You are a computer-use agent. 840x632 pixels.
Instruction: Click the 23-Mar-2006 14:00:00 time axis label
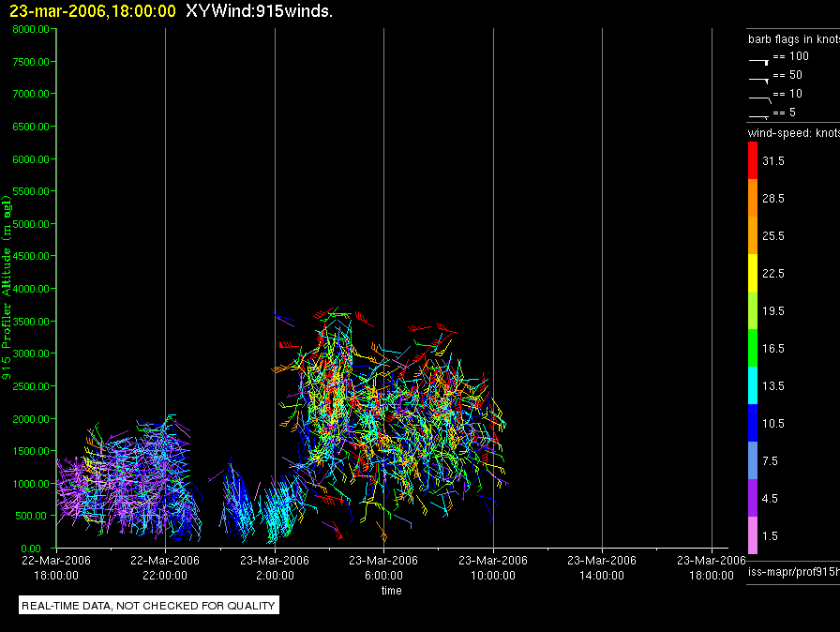602,567
